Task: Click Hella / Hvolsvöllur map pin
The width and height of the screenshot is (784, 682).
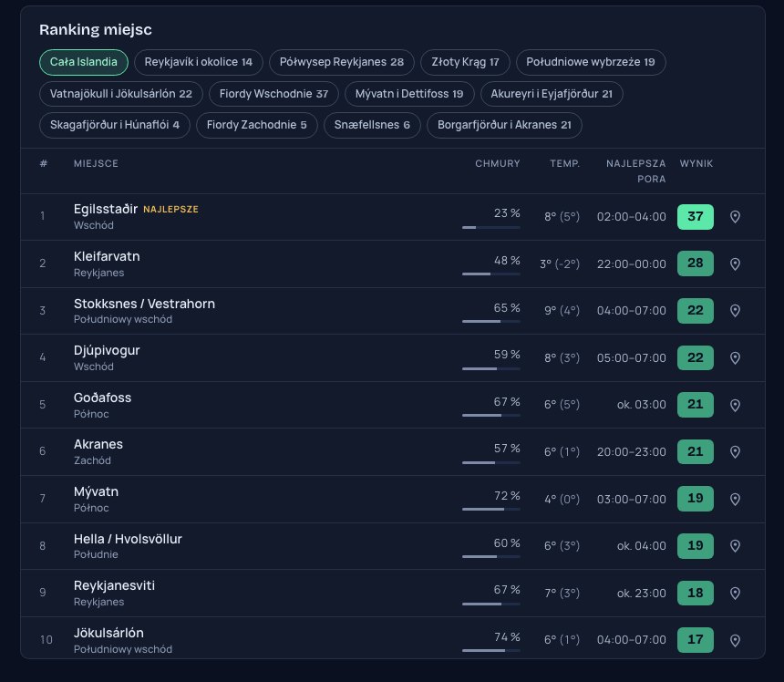Action: coord(735,545)
